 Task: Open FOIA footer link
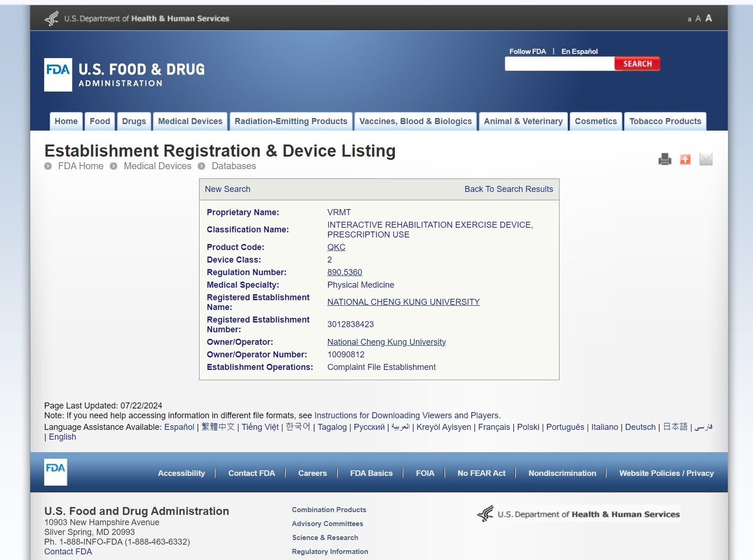tap(425, 473)
